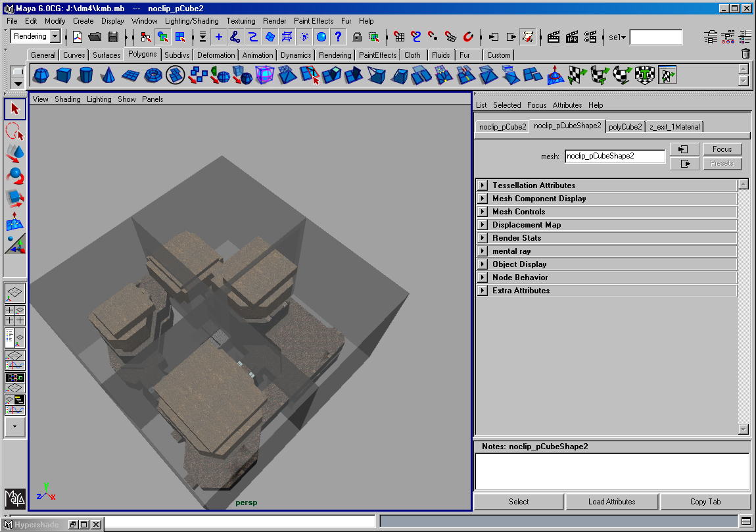This screenshot has width=756, height=532.
Task: Expand Object Display section
Action: pyautogui.click(x=482, y=264)
